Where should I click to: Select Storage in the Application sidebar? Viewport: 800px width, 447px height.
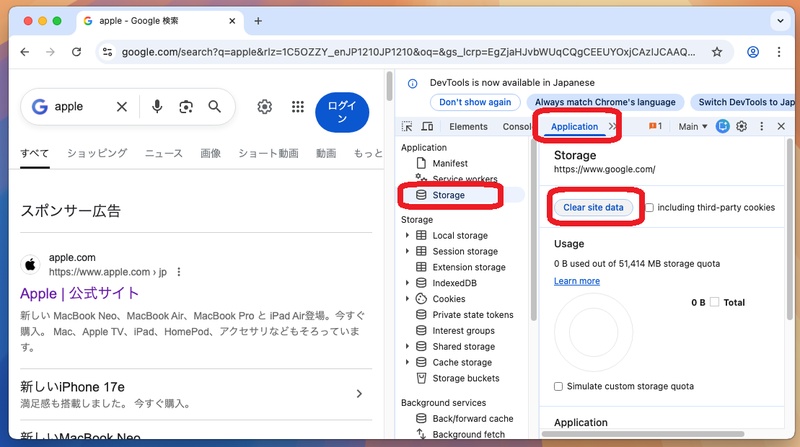coord(448,195)
